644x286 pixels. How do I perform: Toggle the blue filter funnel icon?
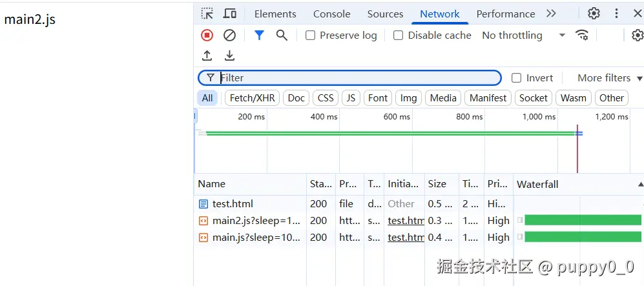click(x=259, y=36)
